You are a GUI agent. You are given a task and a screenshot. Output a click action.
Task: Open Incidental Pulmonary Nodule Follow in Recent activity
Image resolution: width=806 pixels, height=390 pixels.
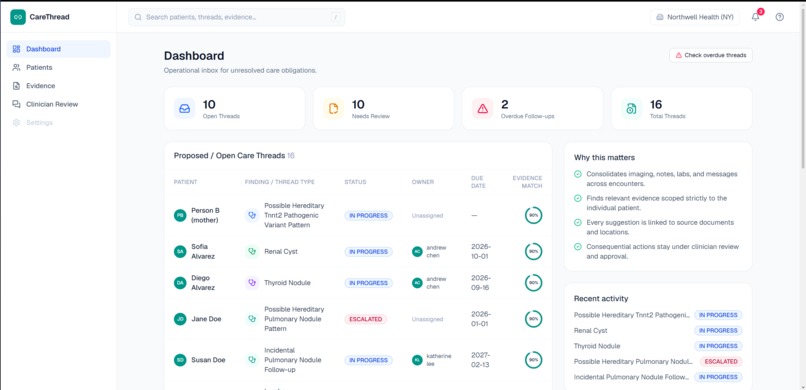[631, 377]
